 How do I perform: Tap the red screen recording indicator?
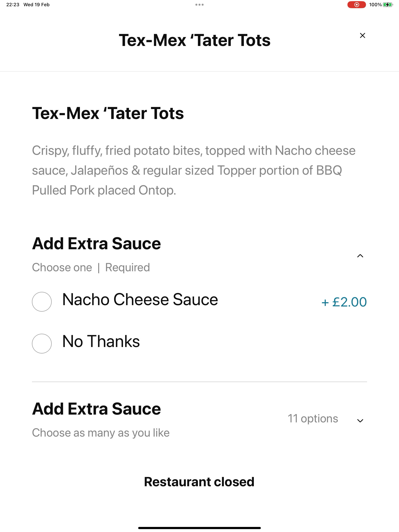point(356,4)
